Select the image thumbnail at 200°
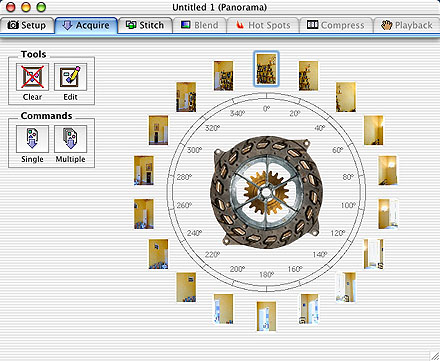The width and height of the screenshot is (440, 361). 223,309
